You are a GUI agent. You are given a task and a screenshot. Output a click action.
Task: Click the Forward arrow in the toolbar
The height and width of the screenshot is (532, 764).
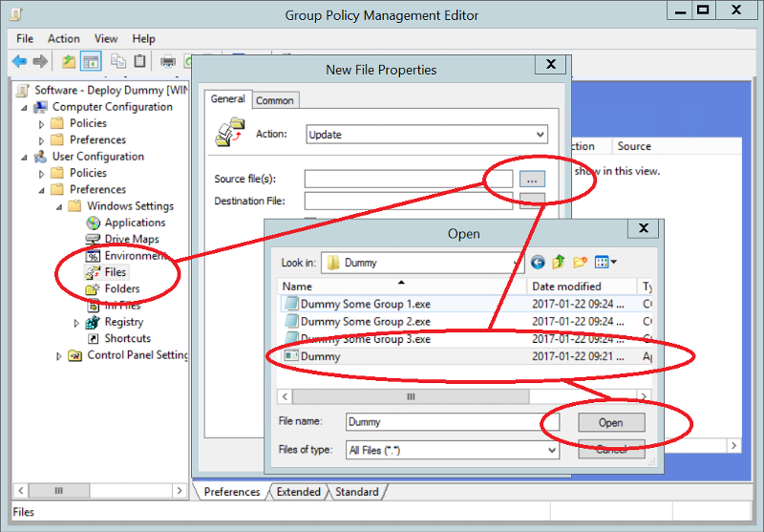(40, 61)
